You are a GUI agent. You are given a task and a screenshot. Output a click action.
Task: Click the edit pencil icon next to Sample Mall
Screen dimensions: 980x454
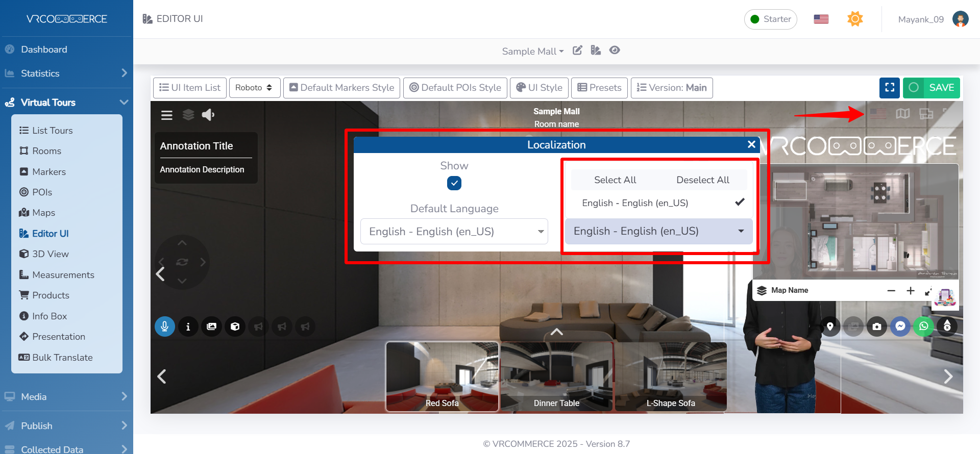coord(577,51)
